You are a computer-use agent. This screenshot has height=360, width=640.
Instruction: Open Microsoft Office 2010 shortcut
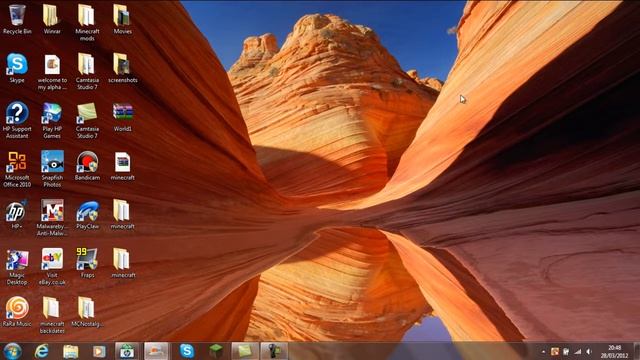tap(17, 169)
